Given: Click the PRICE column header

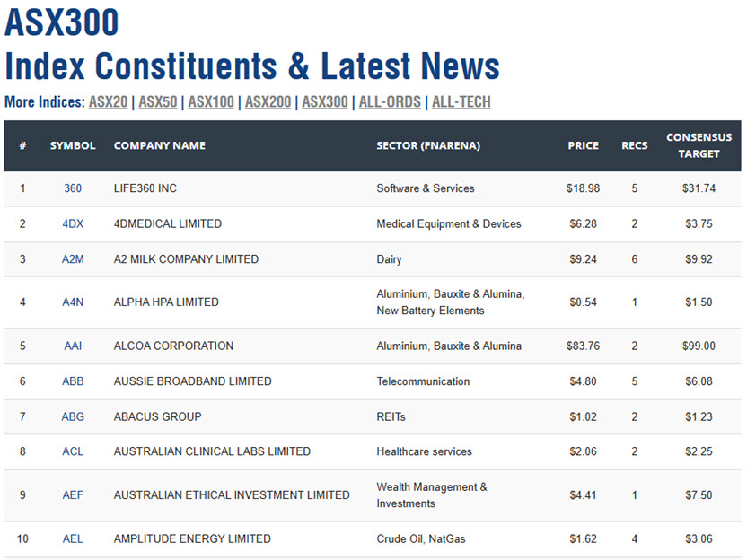Looking at the screenshot, I should [583, 145].
